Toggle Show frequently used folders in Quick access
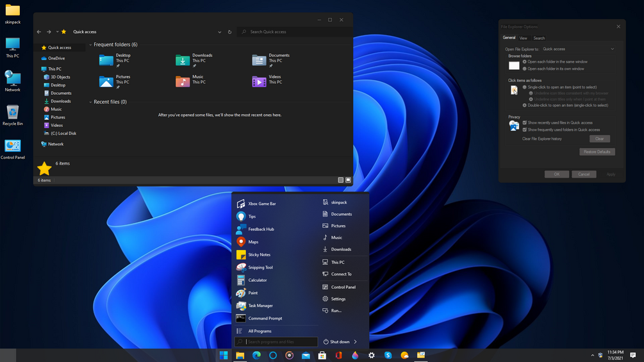 [524, 129]
